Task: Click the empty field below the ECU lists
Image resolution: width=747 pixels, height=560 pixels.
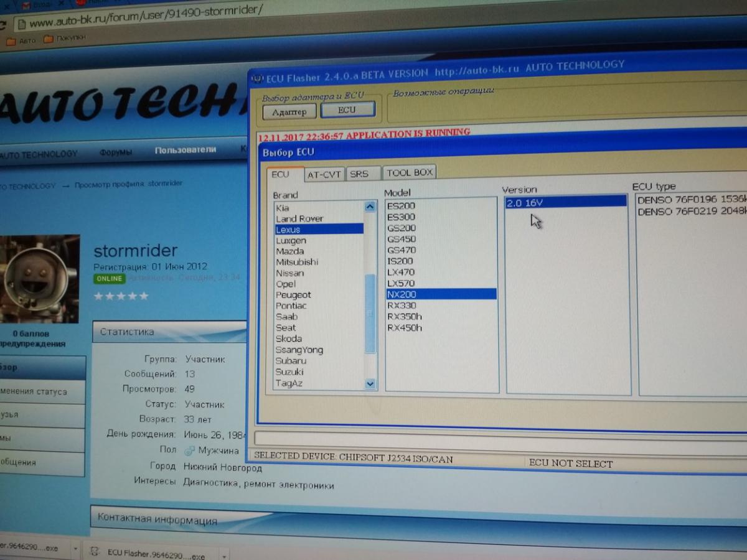Action: tap(500, 439)
